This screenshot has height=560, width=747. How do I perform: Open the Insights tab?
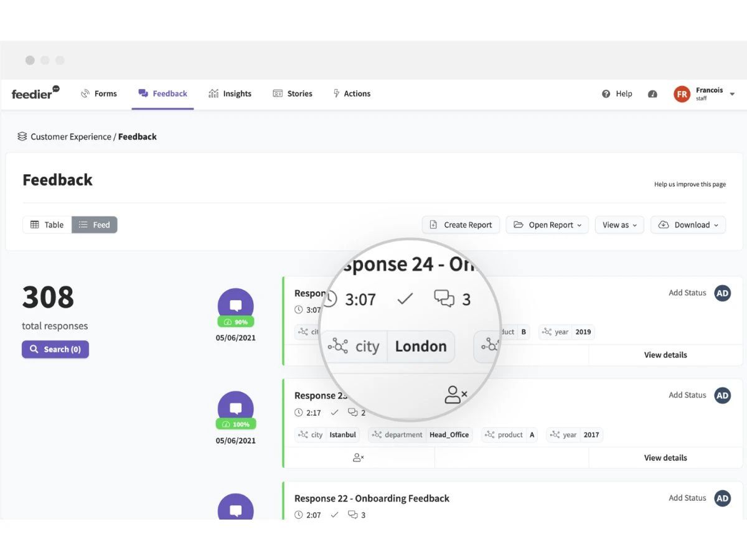pos(230,93)
